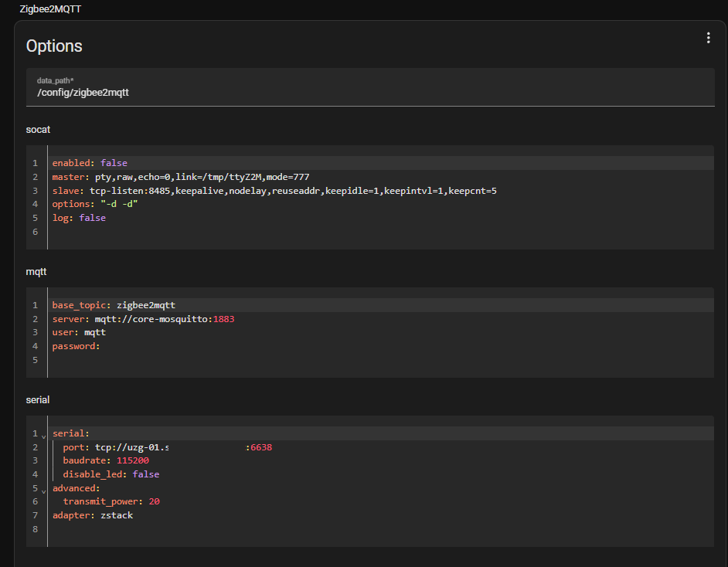Image resolution: width=728 pixels, height=567 pixels.
Task: Edit the data_path input field
Action: pos(370,87)
